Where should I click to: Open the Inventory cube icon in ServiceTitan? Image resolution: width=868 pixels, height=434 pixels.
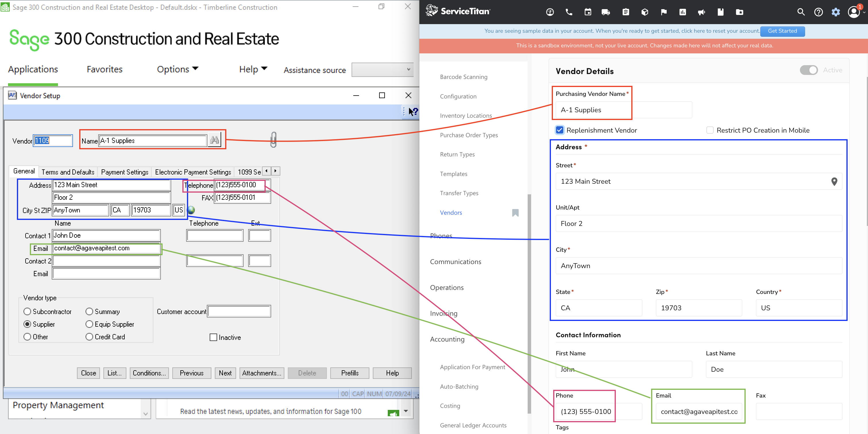click(645, 12)
